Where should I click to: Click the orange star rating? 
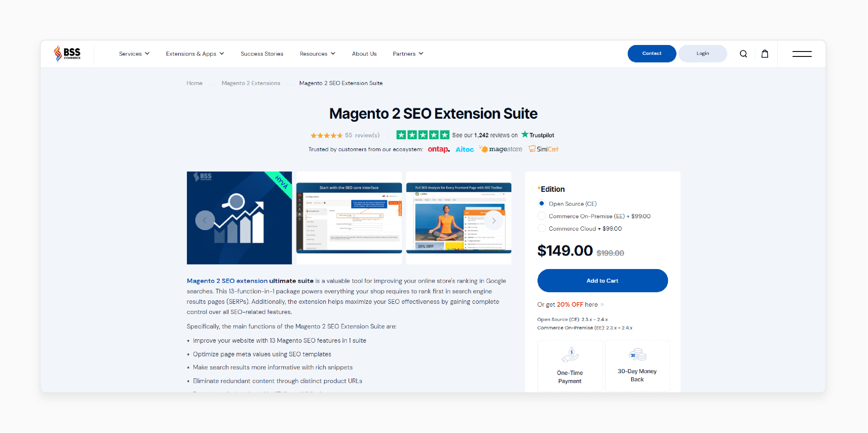tap(326, 135)
